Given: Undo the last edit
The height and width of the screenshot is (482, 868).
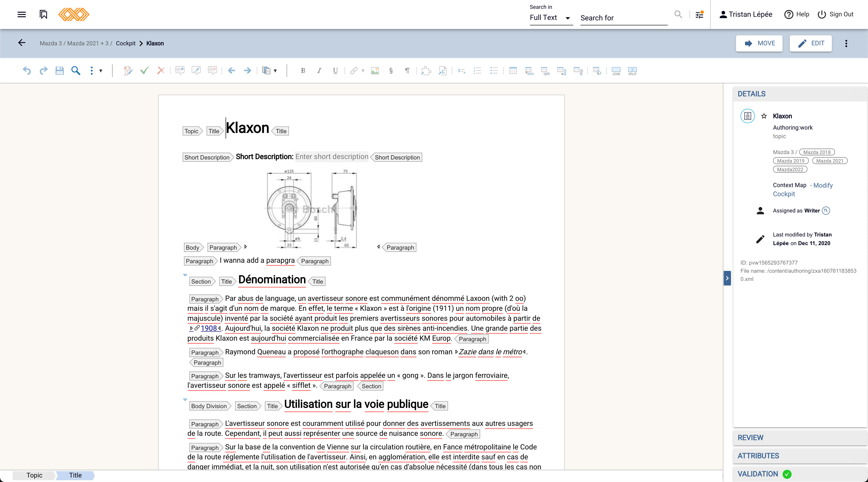Looking at the screenshot, I should click(x=27, y=71).
